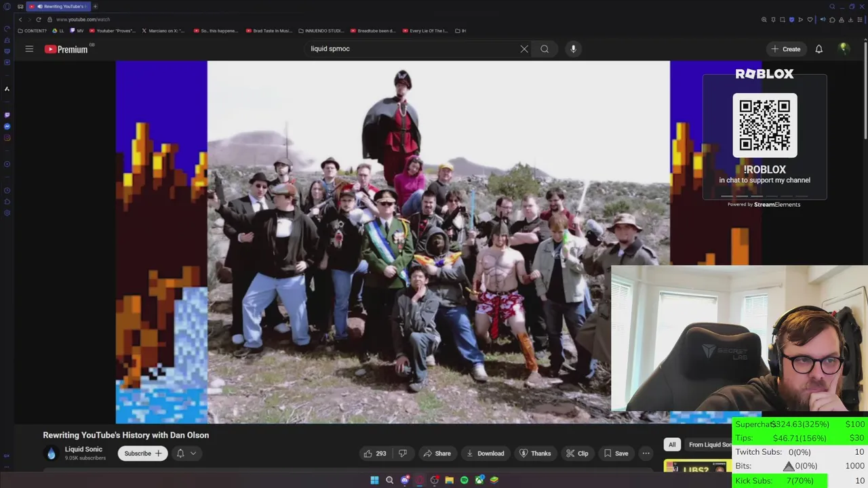Dislike the video with thumbs down
The height and width of the screenshot is (488, 868).
[x=403, y=453]
